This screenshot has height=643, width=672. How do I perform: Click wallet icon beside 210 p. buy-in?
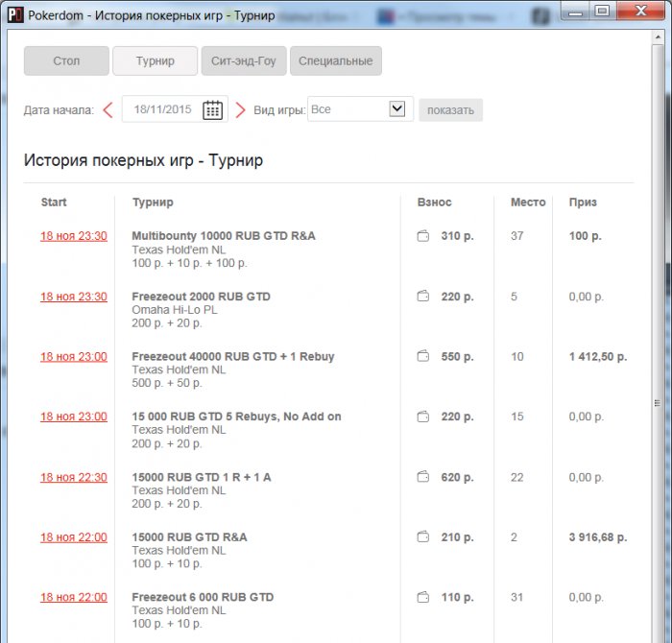tap(423, 536)
